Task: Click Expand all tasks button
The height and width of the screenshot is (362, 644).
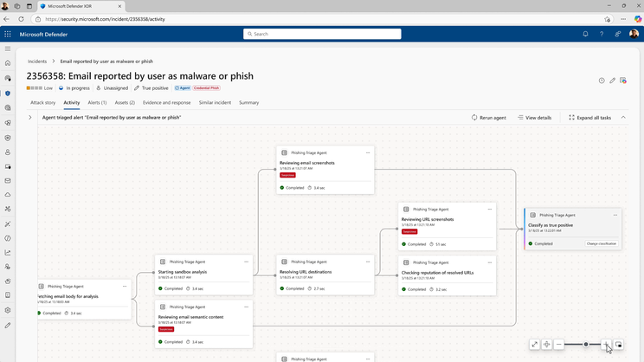Action: click(x=589, y=118)
